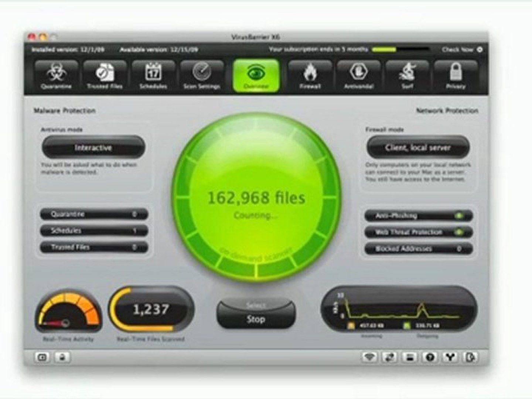Click the question mark icon in bottom bar
This screenshot has height=399, width=532.
pos(430,357)
